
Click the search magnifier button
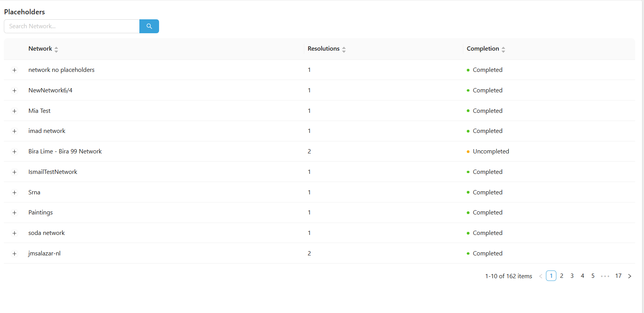pos(149,26)
